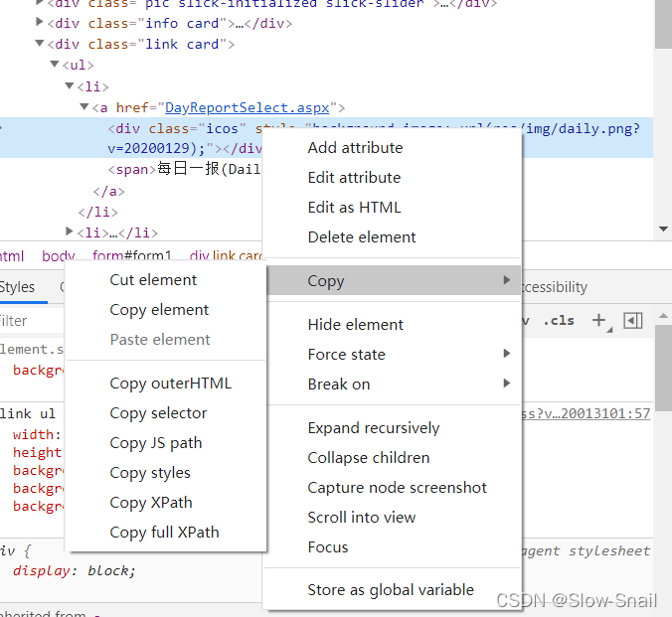Open the DayReportSelect.aspx href link
This screenshot has height=617, width=672.
[x=247, y=108]
